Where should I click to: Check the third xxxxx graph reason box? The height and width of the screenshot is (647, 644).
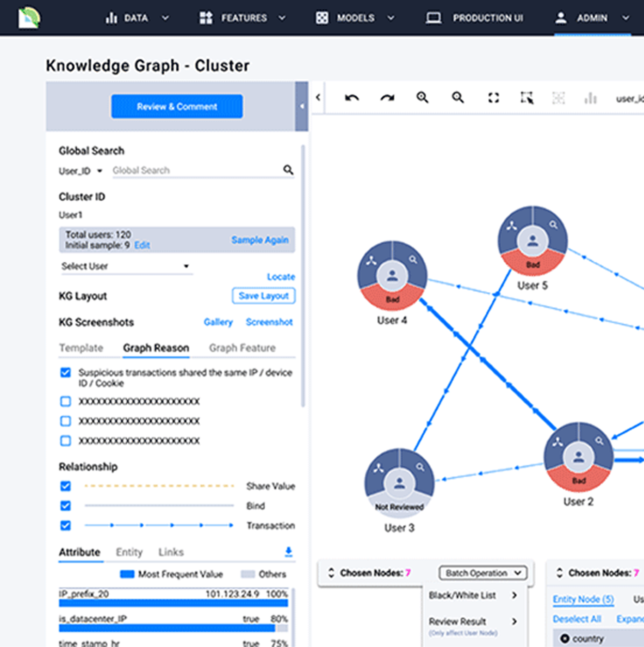click(66, 441)
